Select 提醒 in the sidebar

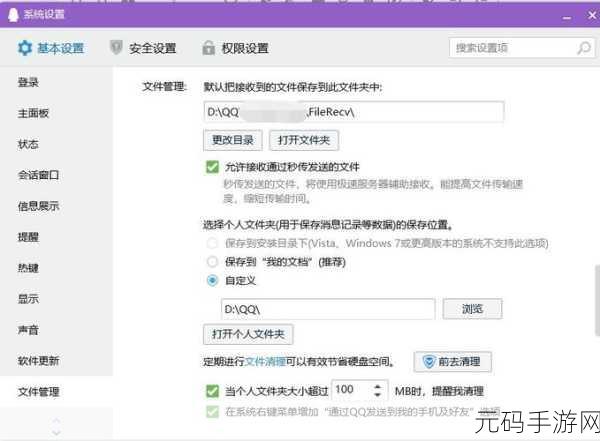click(28, 237)
